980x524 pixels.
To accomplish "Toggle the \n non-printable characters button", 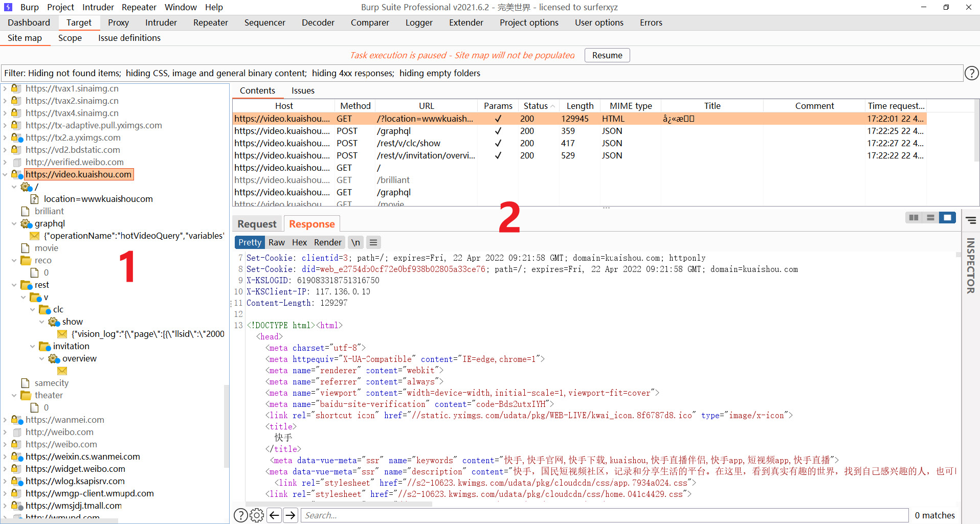I will coord(355,242).
